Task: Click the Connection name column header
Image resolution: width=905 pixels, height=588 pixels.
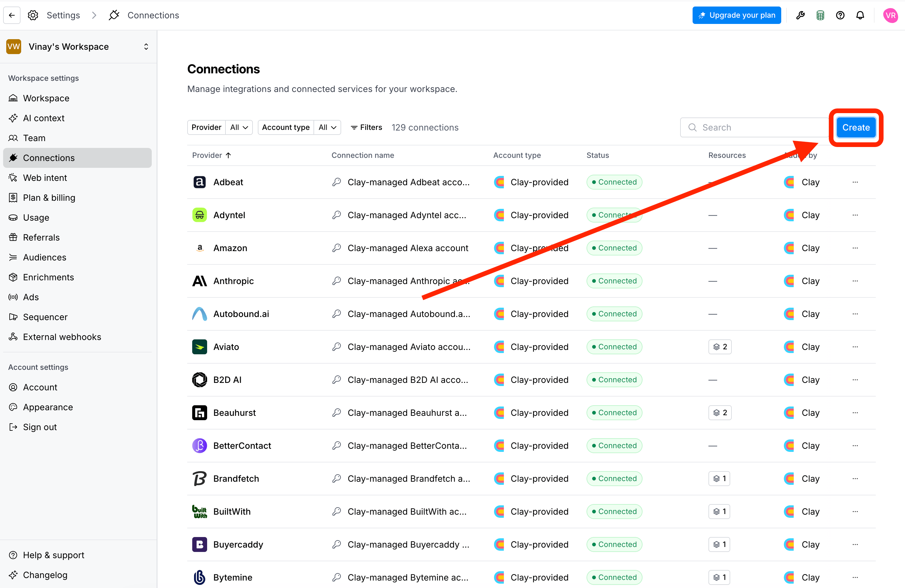Action: (x=362, y=155)
